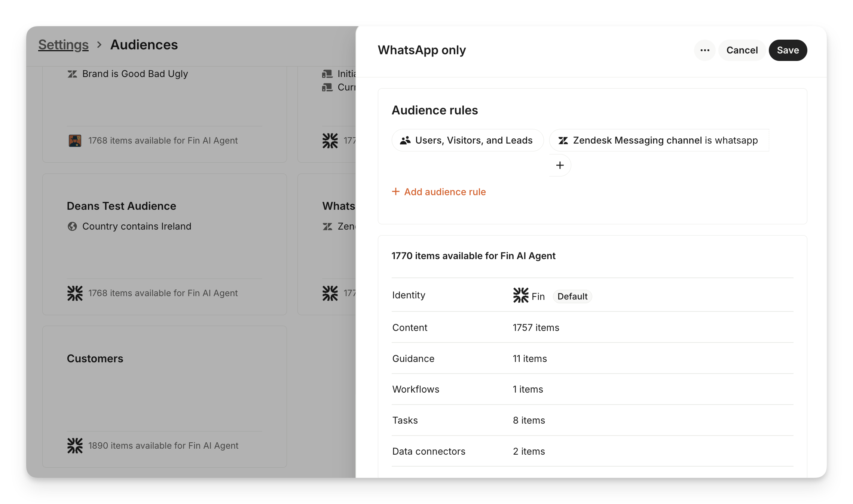Click the people icon in the Users pill

[x=405, y=141]
